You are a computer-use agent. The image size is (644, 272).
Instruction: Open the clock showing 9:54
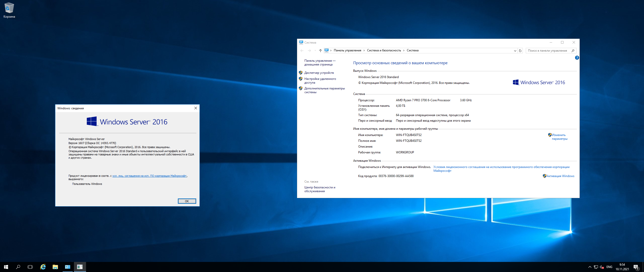[x=622, y=267]
